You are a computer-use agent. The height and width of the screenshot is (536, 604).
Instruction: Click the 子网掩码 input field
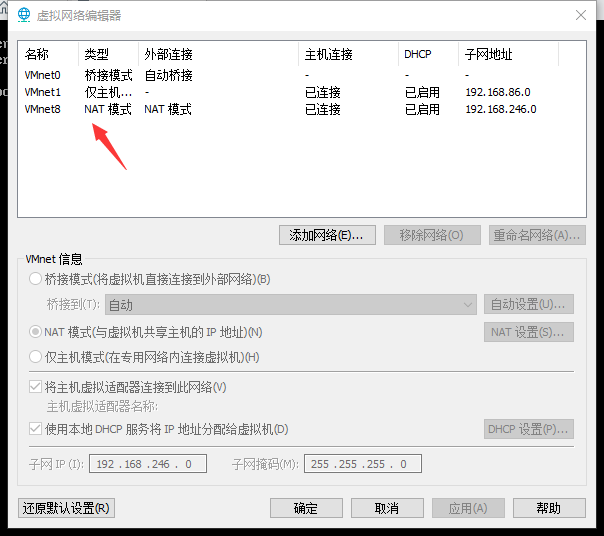[x=363, y=464]
